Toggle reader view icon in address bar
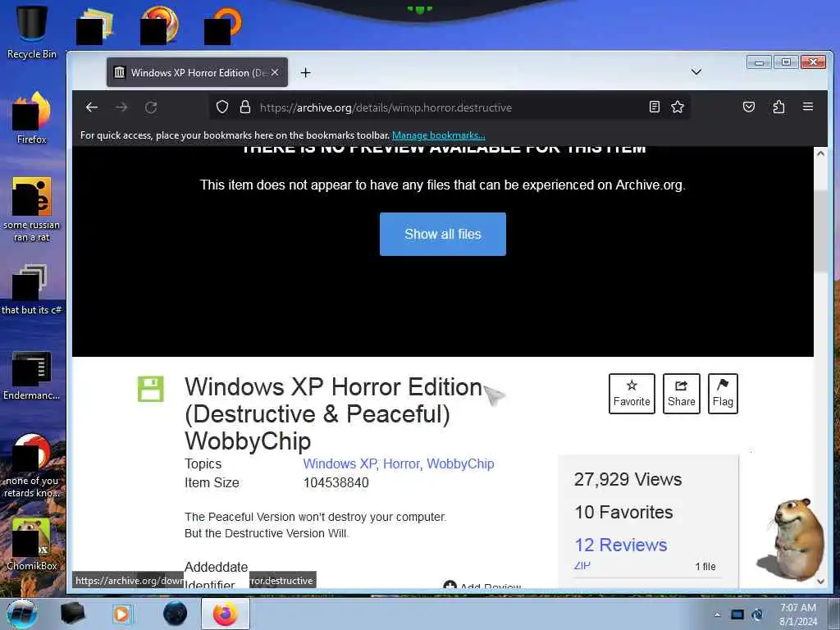This screenshot has width=840, height=630. pos(654,107)
